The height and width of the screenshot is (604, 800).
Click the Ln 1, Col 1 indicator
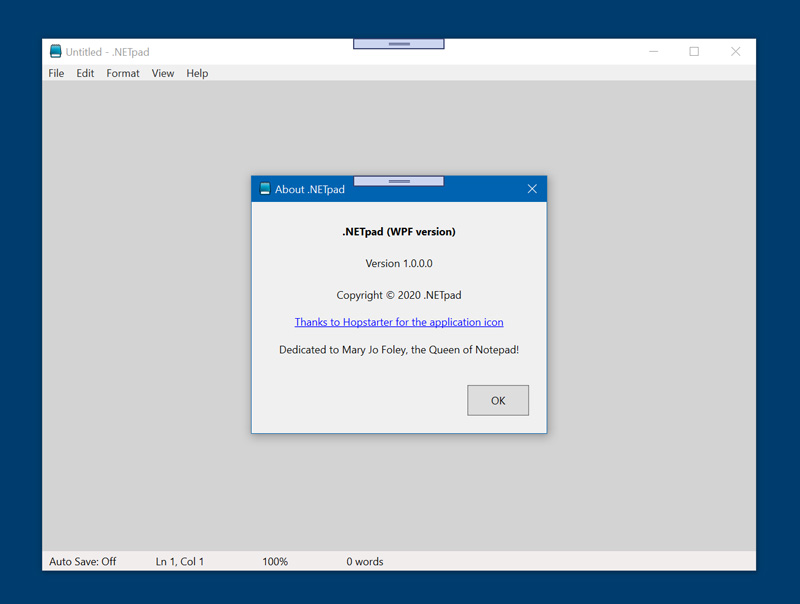tap(180, 562)
